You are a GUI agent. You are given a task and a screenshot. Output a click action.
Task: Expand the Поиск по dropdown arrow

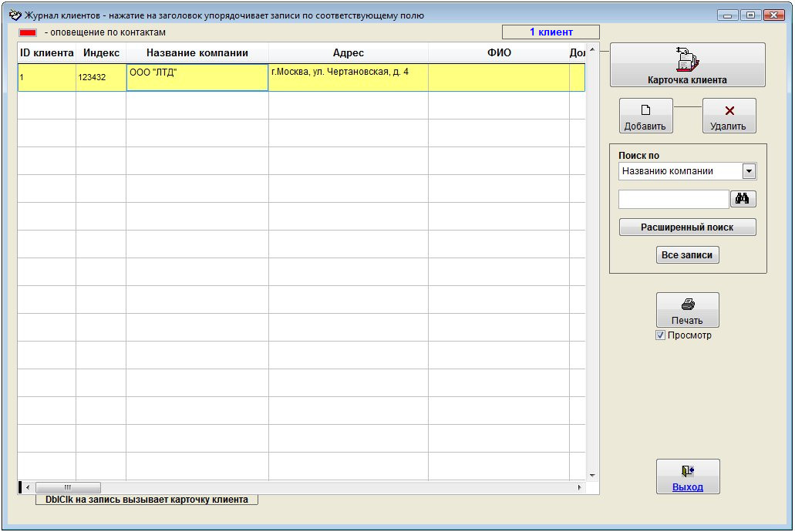(749, 171)
